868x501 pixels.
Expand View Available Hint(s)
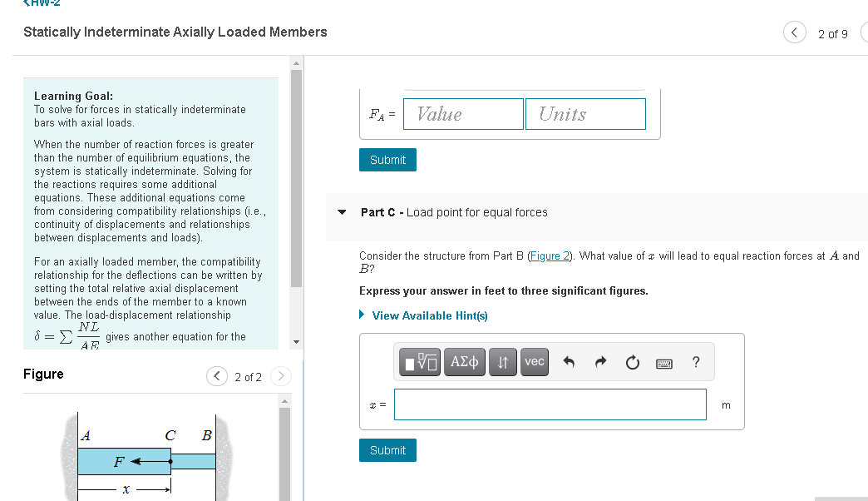pos(430,315)
